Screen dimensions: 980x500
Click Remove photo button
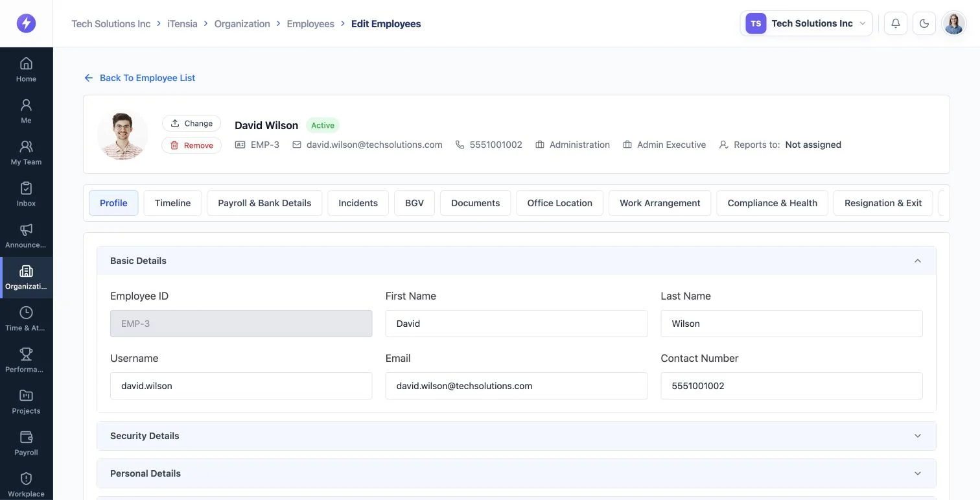[191, 145]
